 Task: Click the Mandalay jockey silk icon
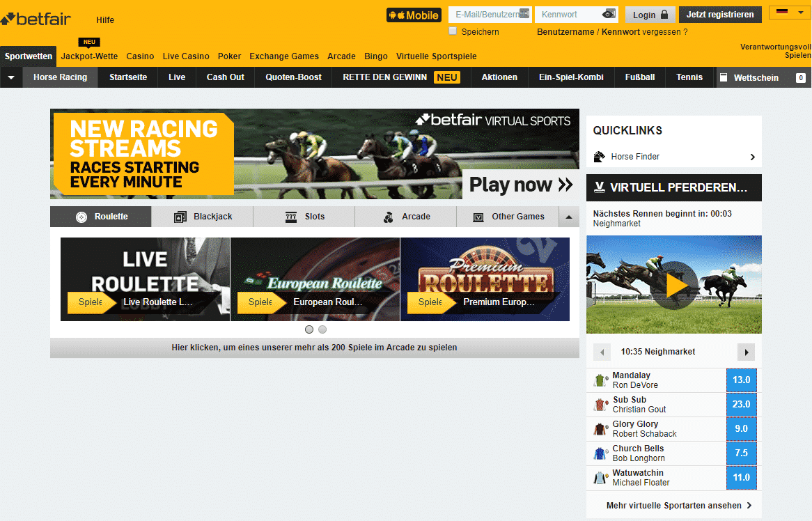(x=600, y=381)
